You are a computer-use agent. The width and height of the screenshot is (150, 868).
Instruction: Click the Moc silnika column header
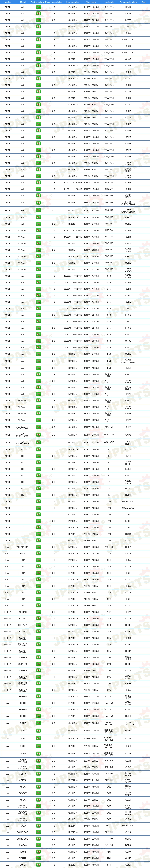coord(91,2)
